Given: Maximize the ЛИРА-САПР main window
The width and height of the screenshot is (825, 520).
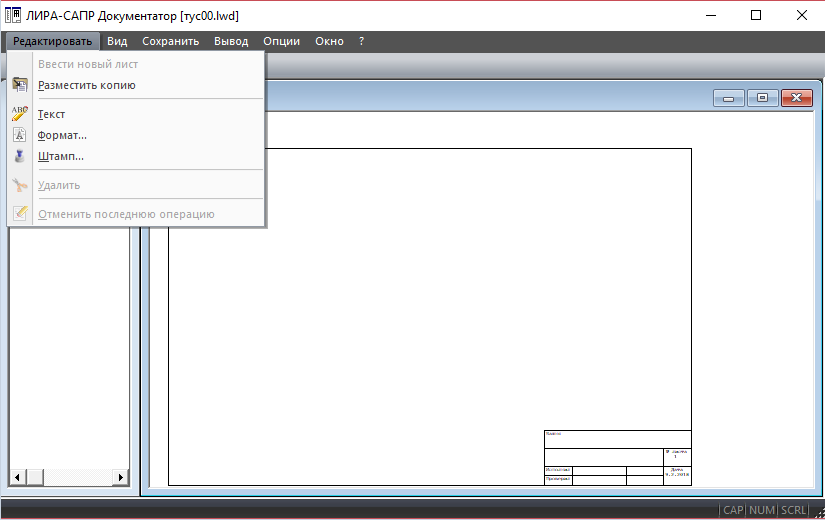Looking at the screenshot, I should coord(756,15).
